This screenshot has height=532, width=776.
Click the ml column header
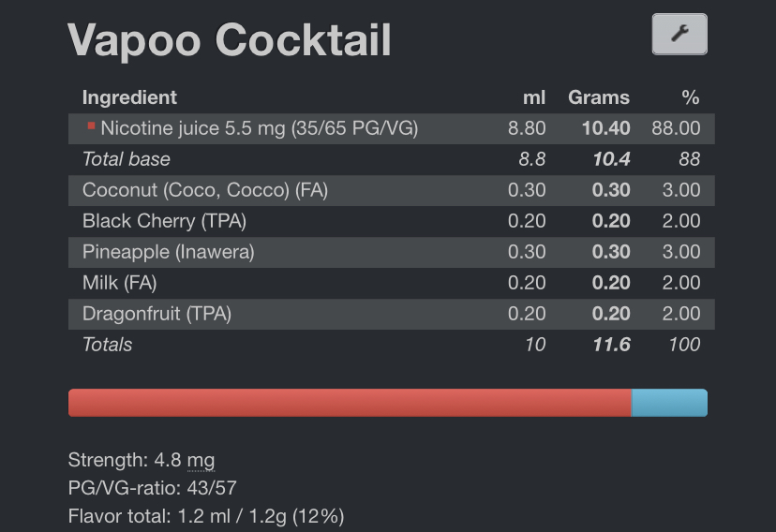tap(534, 97)
